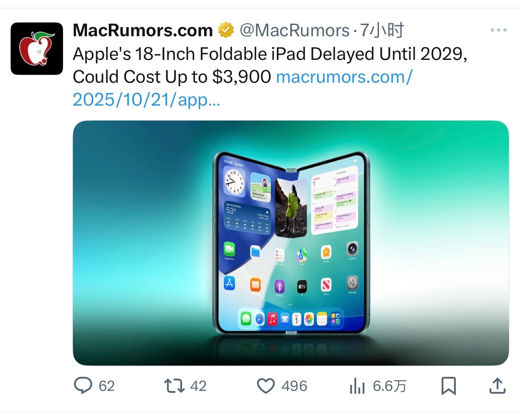Click the 7小时 timestamp
520x420 pixels.
pos(382,30)
